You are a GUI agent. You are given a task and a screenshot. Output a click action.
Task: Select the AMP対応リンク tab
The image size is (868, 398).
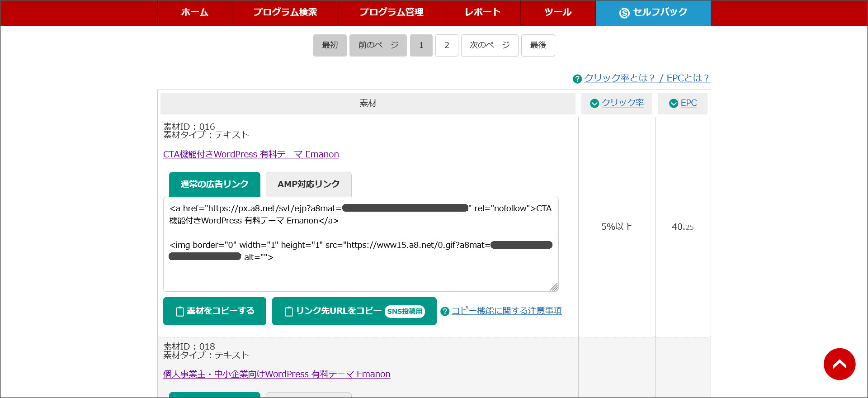point(309,184)
